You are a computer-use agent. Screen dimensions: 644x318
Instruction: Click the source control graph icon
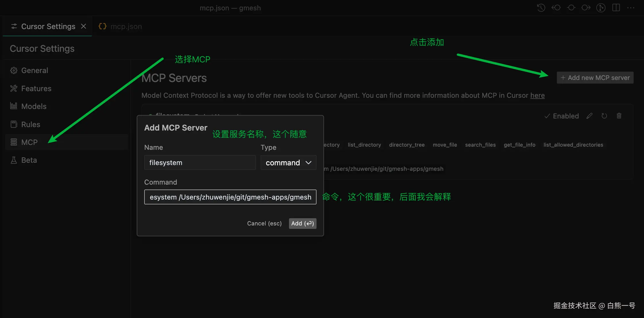(x=601, y=8)
